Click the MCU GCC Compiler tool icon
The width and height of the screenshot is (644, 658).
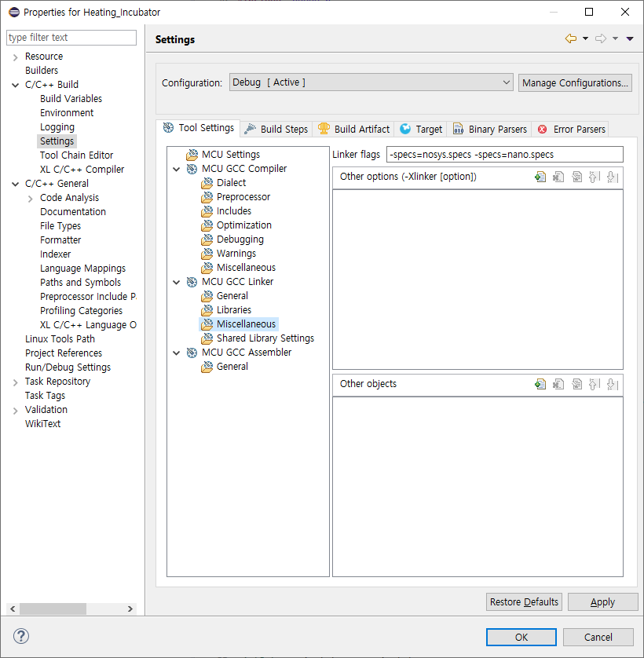192,169
